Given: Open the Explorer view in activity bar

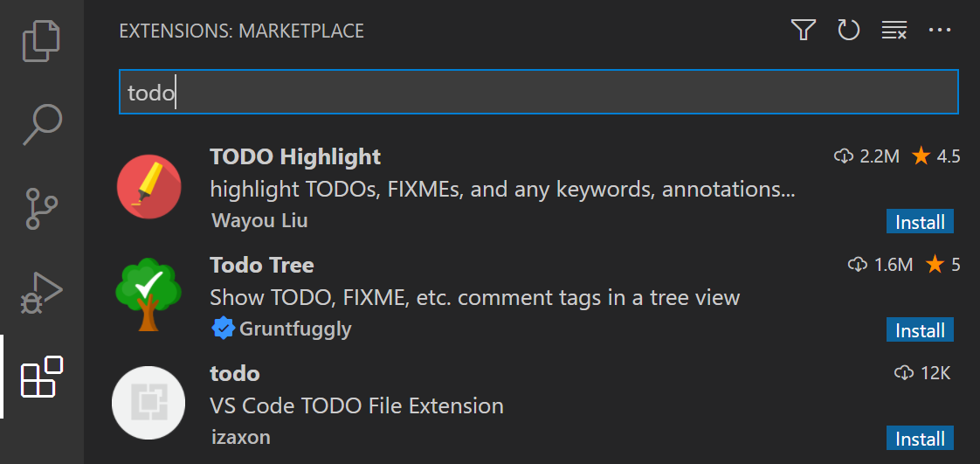Looking at the screenshot, I should tap(42, 41).
